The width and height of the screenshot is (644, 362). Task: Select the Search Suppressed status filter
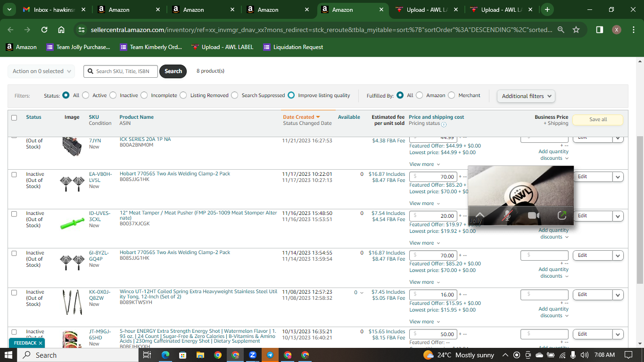pyautogui.click(x=235, y=95)
